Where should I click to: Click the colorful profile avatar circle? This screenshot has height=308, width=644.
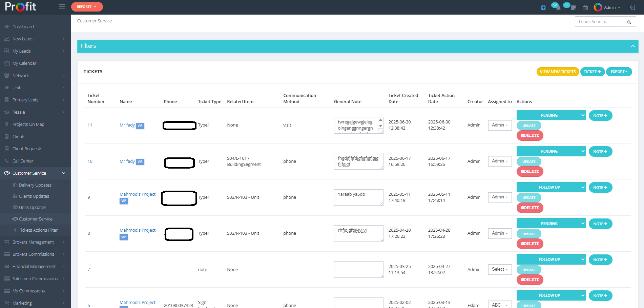tap(598, 7)
